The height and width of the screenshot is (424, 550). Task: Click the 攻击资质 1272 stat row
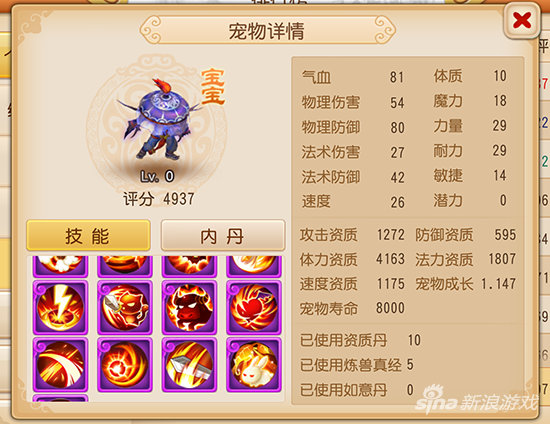pyautogui.click(x=352, y=235)
